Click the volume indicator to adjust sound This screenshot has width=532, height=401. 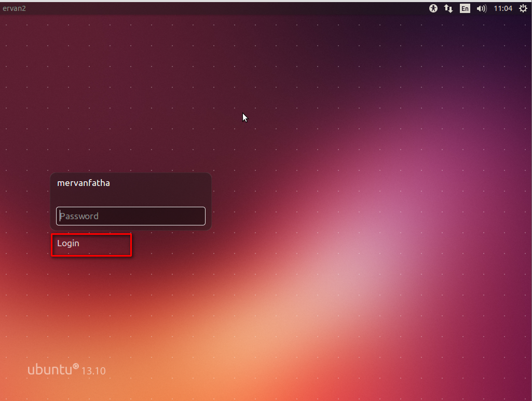482,8
